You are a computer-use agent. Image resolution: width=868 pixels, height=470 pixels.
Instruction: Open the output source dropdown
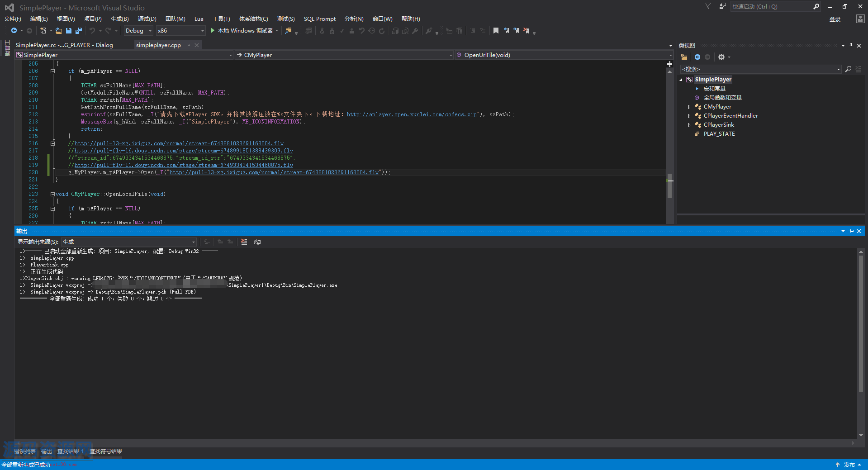[129, 242]
